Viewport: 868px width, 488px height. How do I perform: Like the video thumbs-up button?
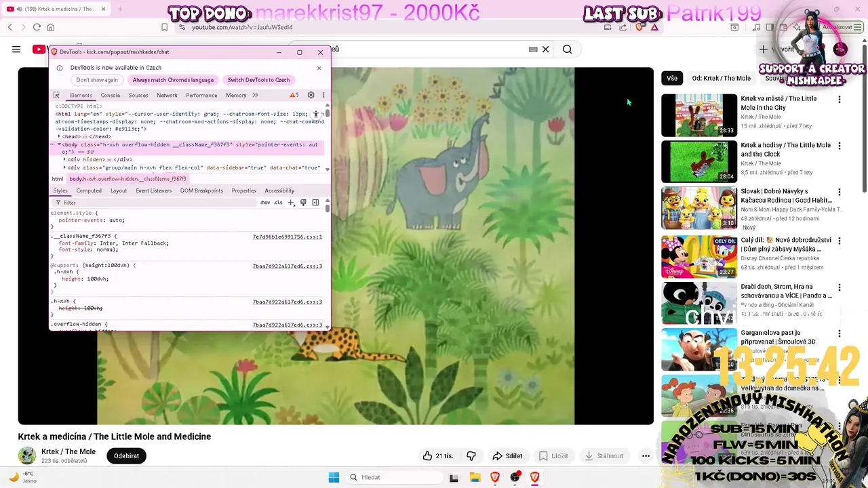pyautogui.click(x=437, y=456)
